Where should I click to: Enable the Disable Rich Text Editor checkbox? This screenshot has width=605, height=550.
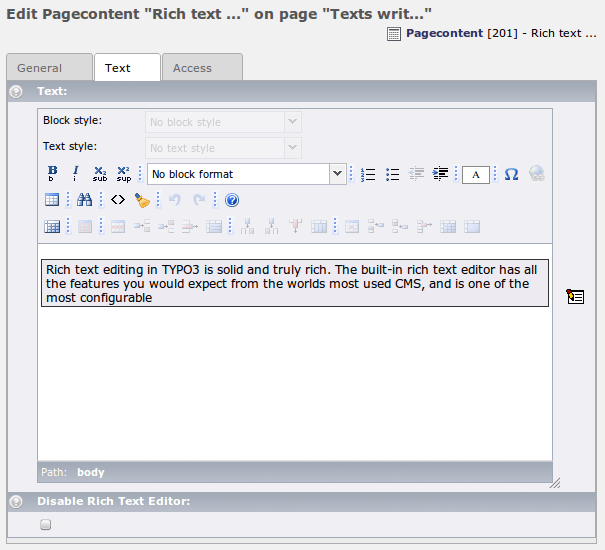[x=45, y=524]
